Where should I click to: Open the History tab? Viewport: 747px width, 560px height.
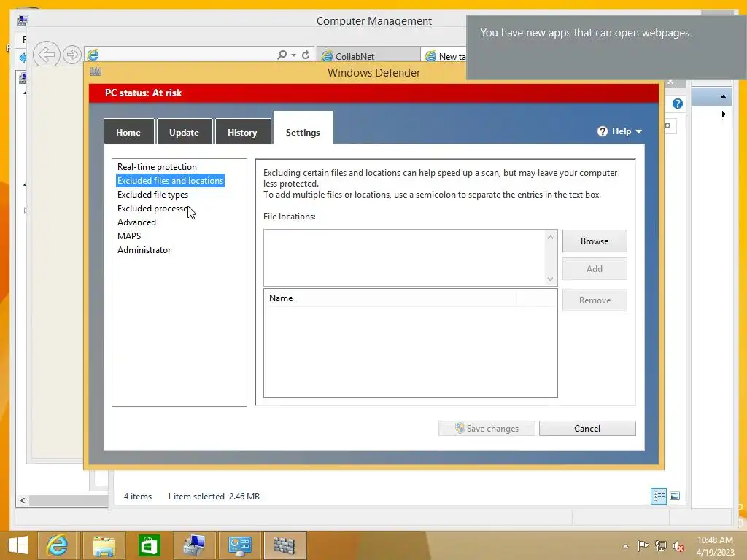click(x=242, y=132)
